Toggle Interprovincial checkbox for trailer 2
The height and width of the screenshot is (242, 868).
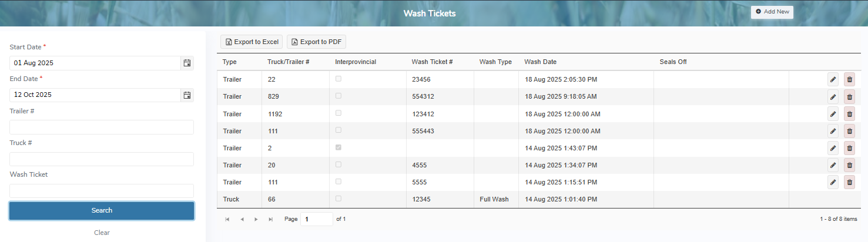click(339, 147)
